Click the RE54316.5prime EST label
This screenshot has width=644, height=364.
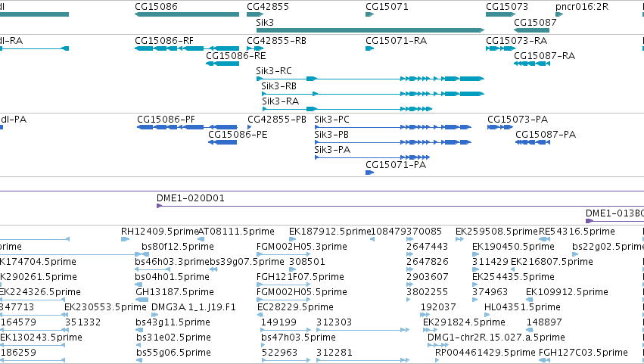coord(577,232)
